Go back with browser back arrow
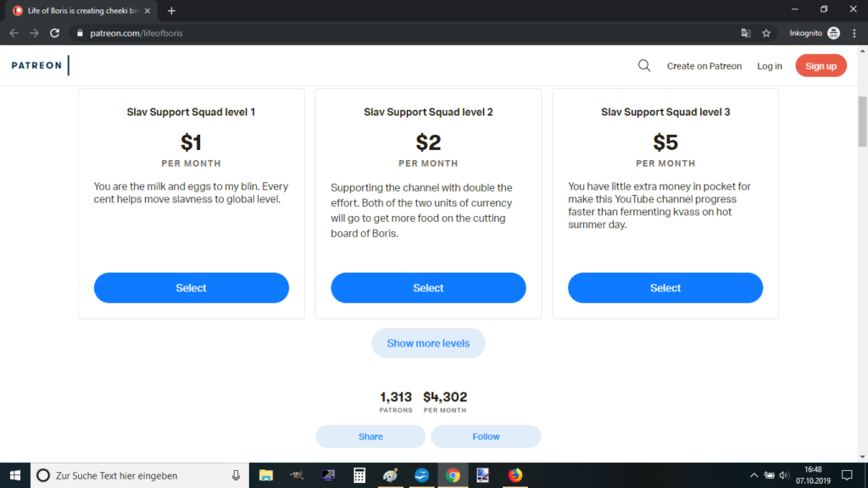Screen dimensions: 868x488 point(14,33)
